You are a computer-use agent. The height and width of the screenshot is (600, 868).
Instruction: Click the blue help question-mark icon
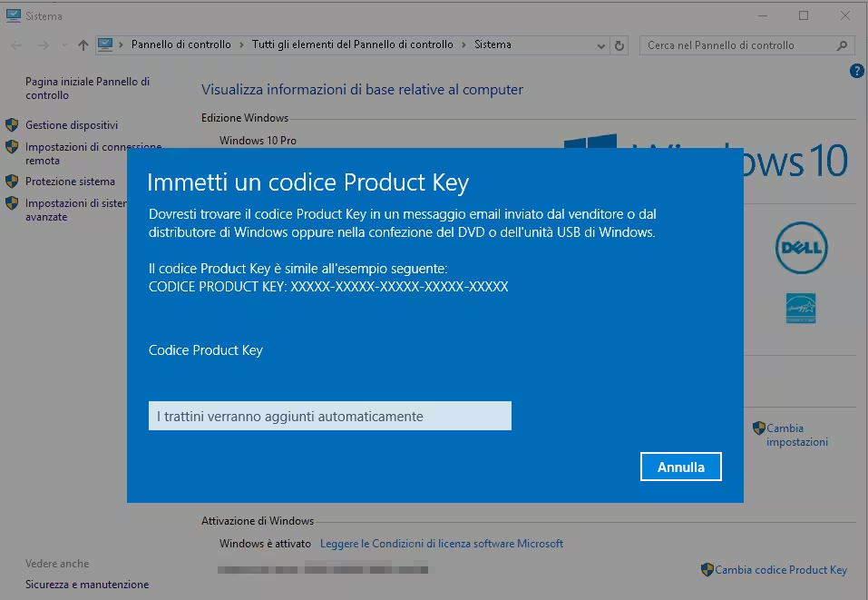point(856,71)
